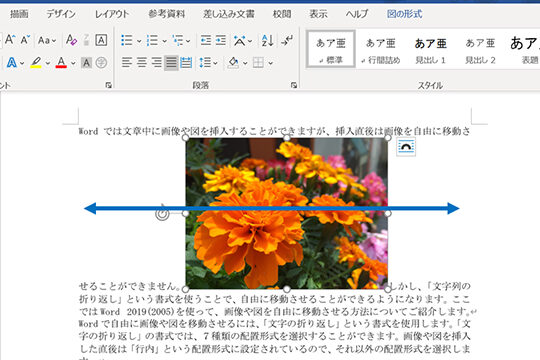Apply the 見出し 2 style
The image size is (540, 360).
(x=480, y=49)
